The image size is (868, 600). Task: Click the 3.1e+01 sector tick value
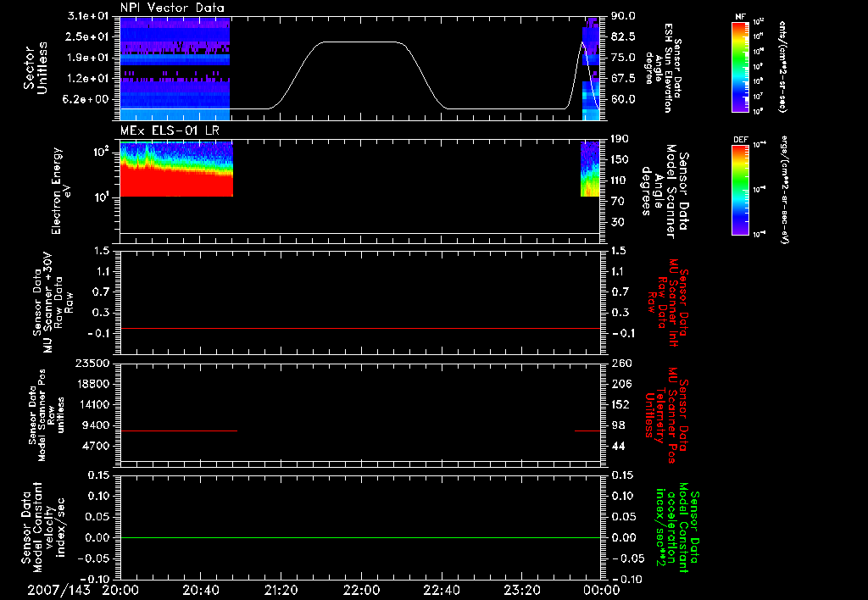[x=87, y=16]
